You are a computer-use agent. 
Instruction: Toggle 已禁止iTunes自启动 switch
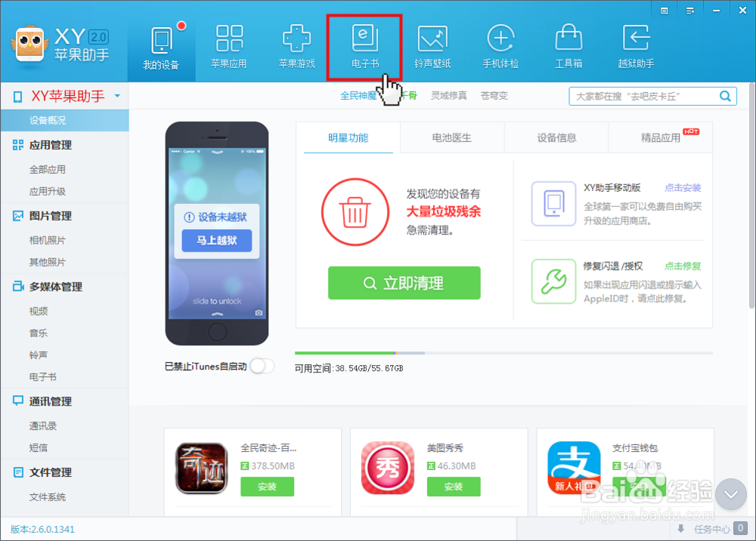coord(262,366)
